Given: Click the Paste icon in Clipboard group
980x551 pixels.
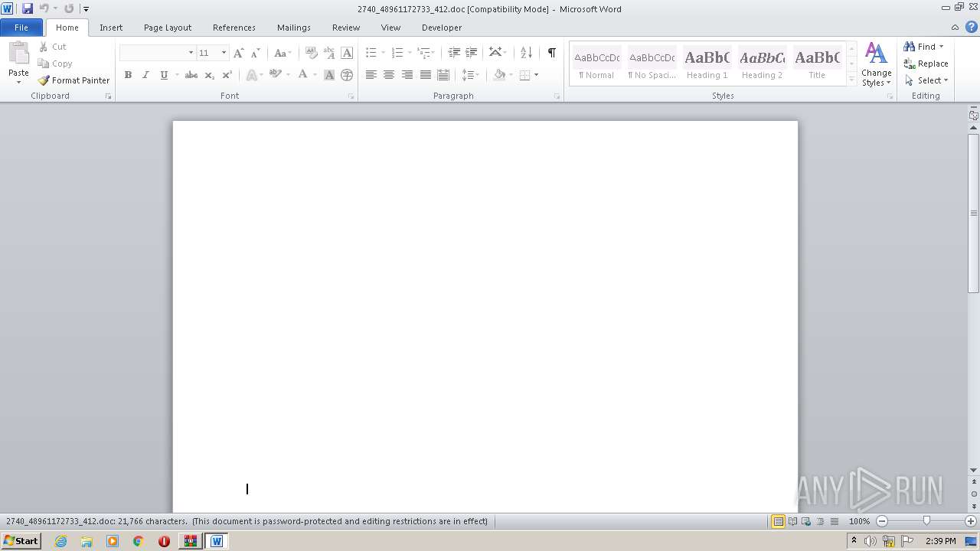Looking at the screenshot, I should 18,55.
